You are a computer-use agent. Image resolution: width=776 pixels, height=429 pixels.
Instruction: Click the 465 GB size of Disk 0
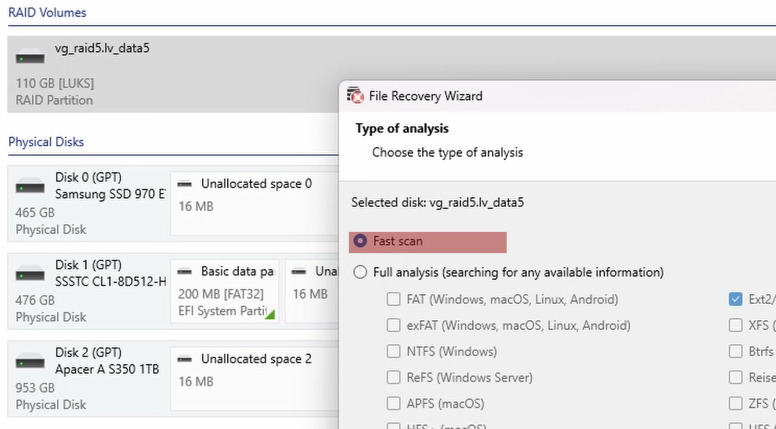[35, 213]
